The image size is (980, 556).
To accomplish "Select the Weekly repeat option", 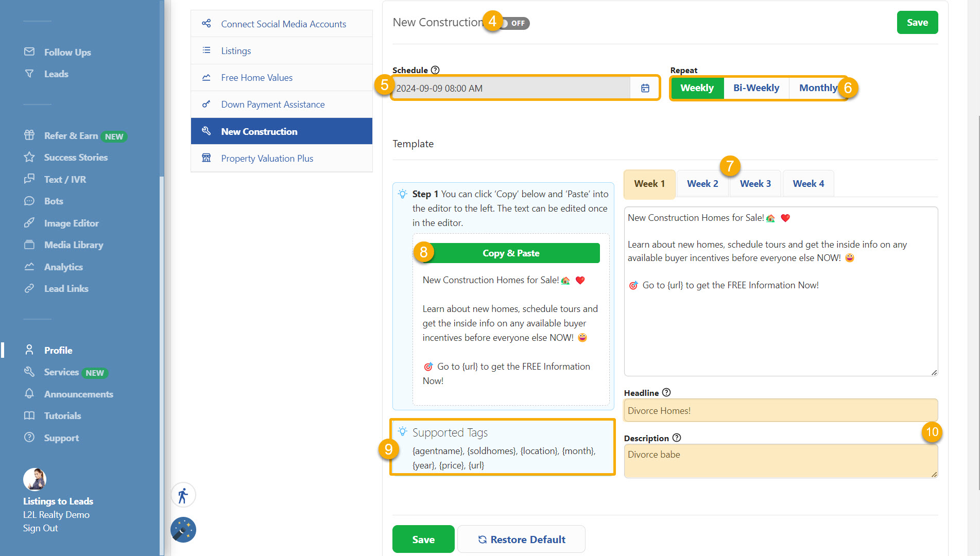I will pos(697,88).
